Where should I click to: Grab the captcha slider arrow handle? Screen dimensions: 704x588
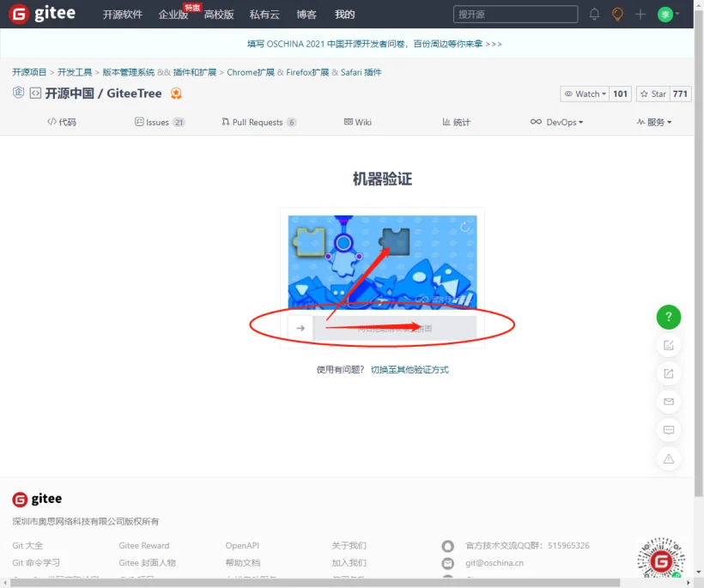tap(300, 329)
